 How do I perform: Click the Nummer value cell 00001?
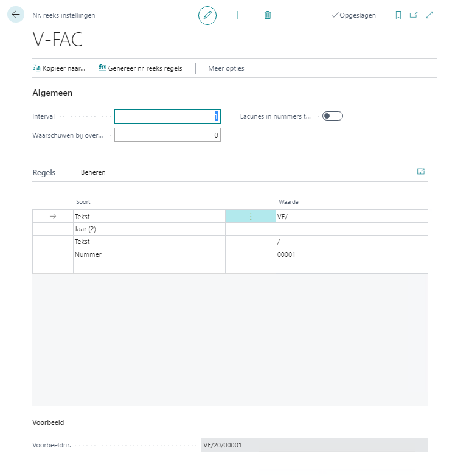(351, 255)
